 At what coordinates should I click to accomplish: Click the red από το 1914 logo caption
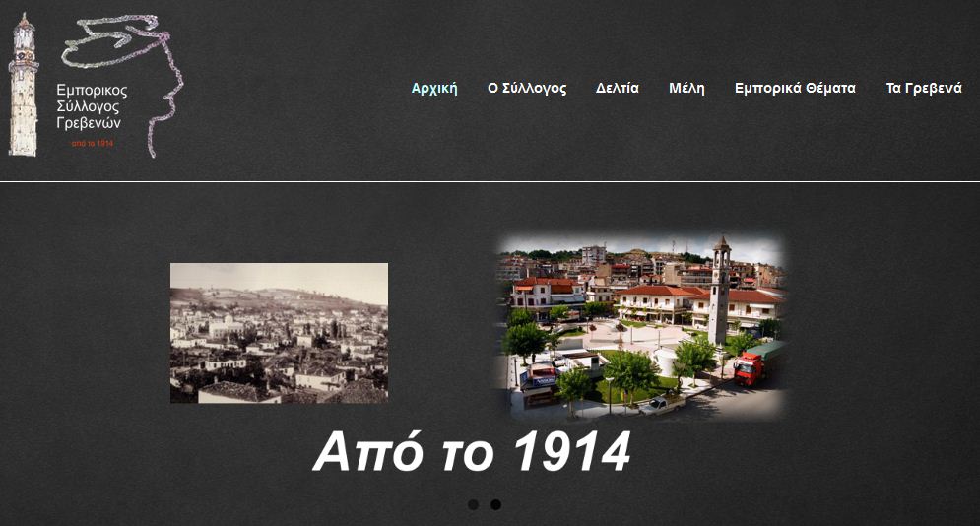coord(93,144)
